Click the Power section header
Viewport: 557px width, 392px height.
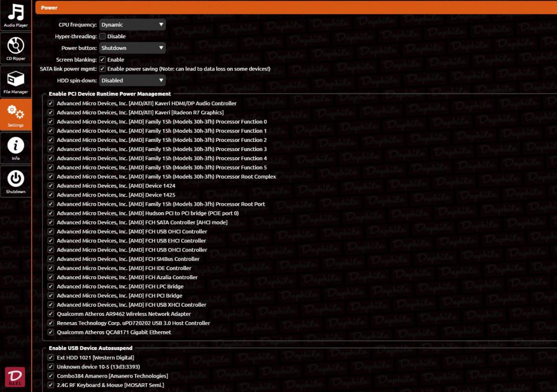tap(296, 8)
